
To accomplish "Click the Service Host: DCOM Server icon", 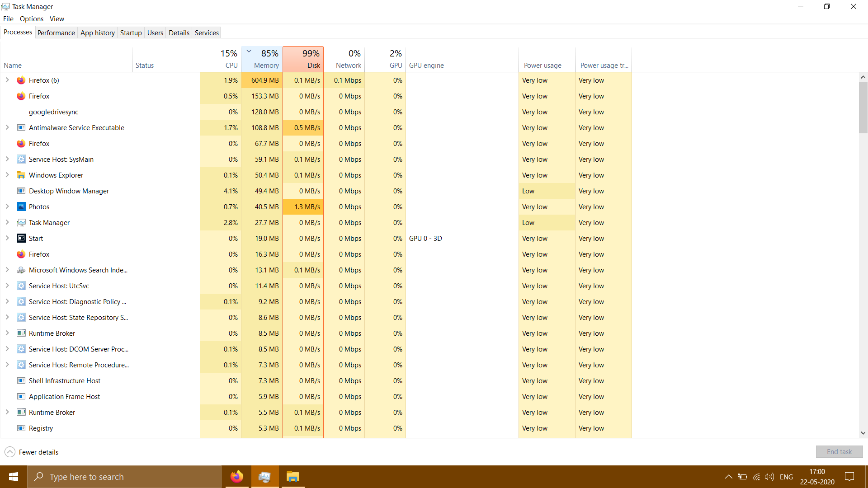I will point(21,349).
